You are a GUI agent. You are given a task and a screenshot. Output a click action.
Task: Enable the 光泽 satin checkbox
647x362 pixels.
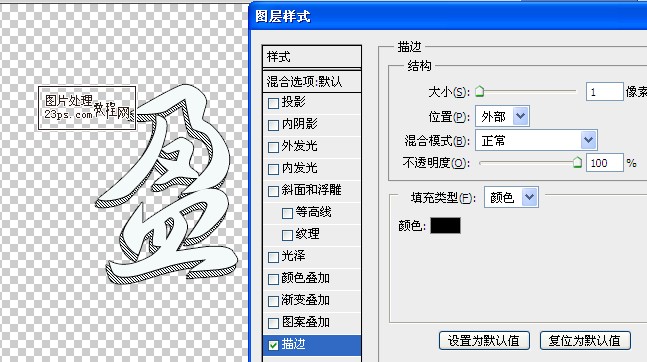coord(273,257)
